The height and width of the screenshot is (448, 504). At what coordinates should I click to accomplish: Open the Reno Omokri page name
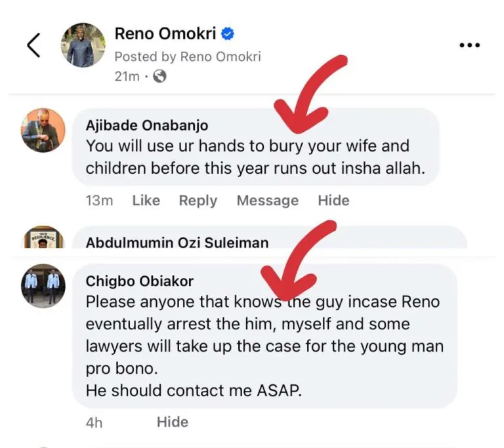click(165, 34)
